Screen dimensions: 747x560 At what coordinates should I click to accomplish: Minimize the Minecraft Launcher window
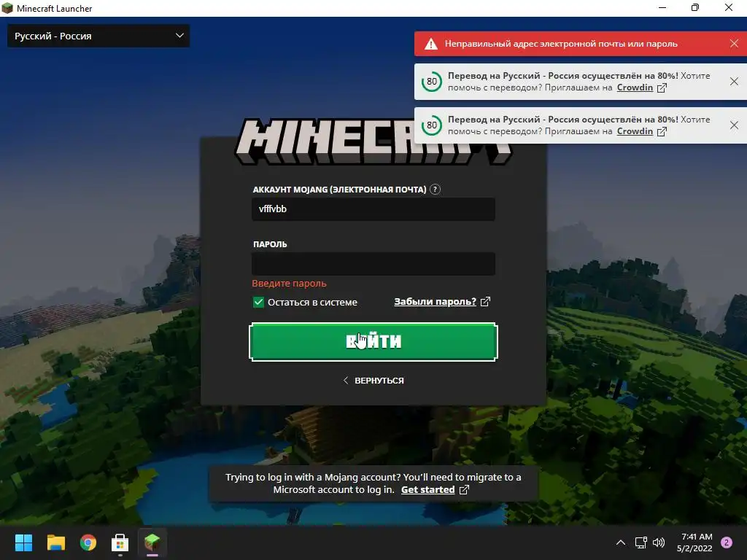point(662,7)
